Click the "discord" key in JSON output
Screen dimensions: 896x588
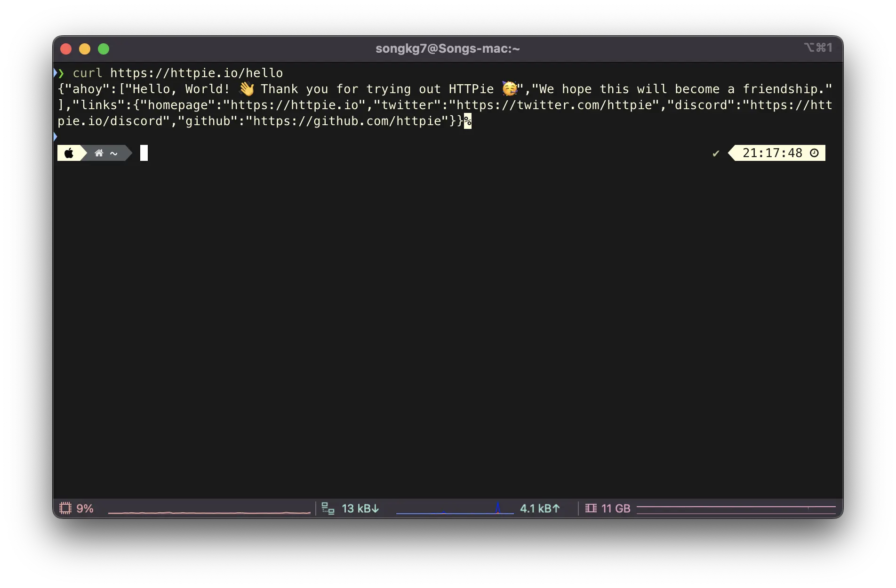click(701, 104)
